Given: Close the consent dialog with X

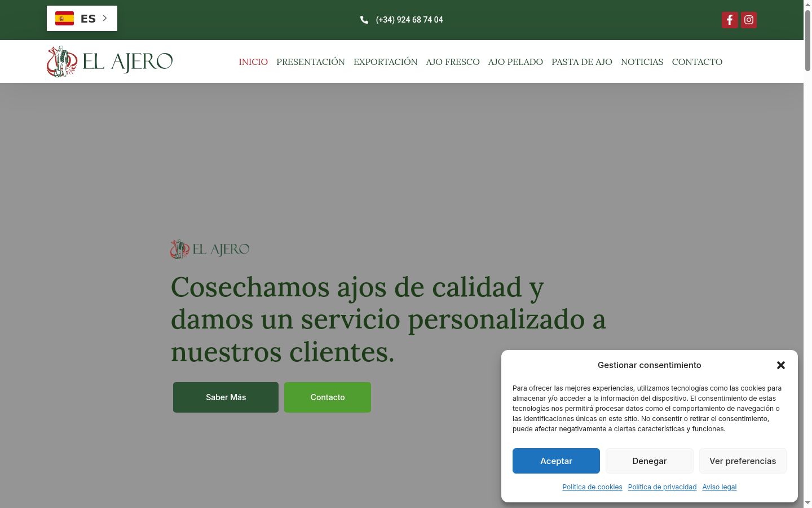Looking at the screenshot, I should coord(781,365).
